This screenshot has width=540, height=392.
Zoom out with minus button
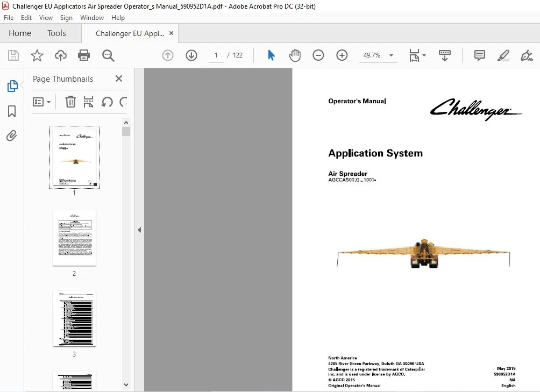pos(318,55)
